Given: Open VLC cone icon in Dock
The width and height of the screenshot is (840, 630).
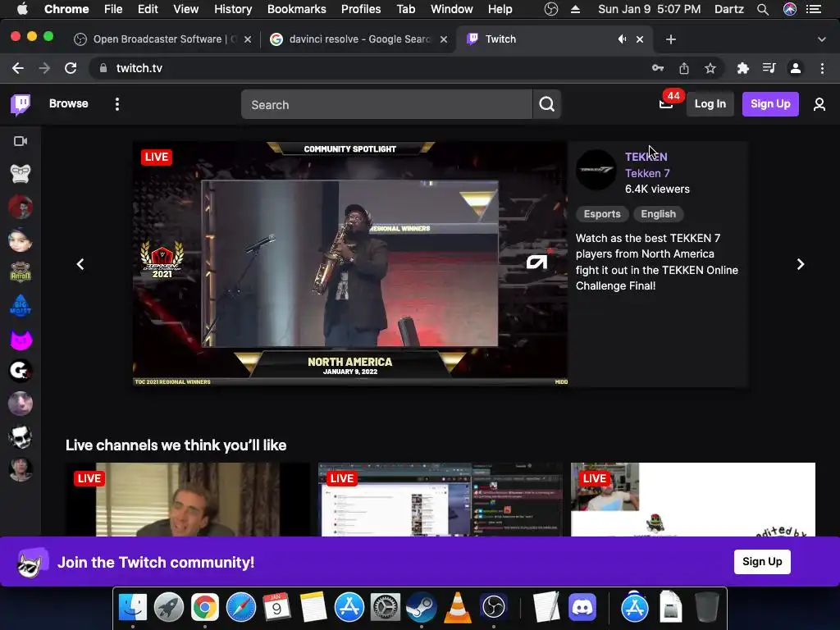Looking at the screenshot, I should [x=458, y=608].
